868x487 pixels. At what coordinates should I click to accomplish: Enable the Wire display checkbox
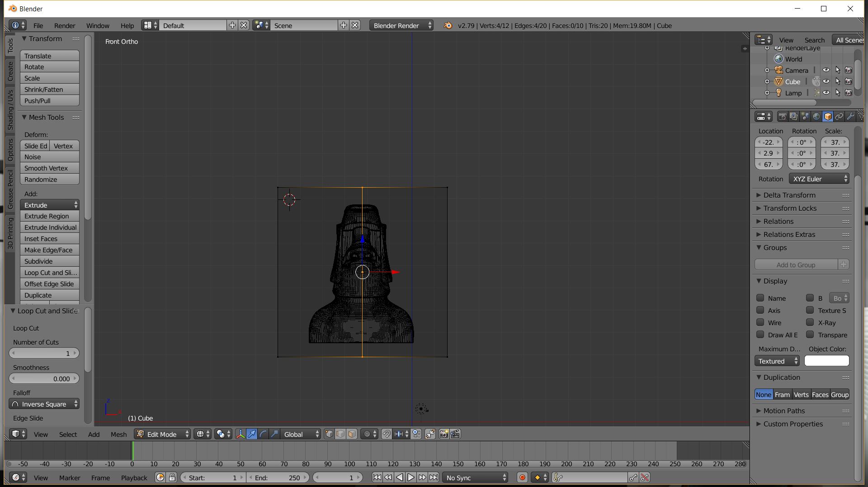[760, 322]
